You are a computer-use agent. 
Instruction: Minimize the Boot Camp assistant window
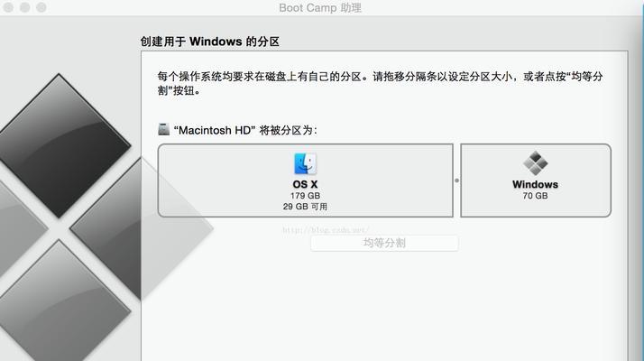click(x=24, y=7)
